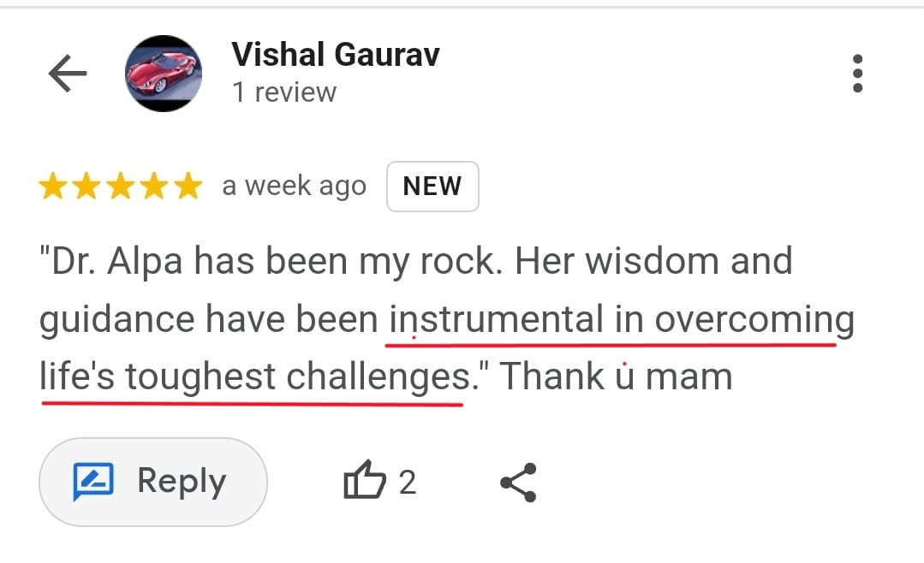
Task: Go back using the left arrow
Action: click(68, 74)
